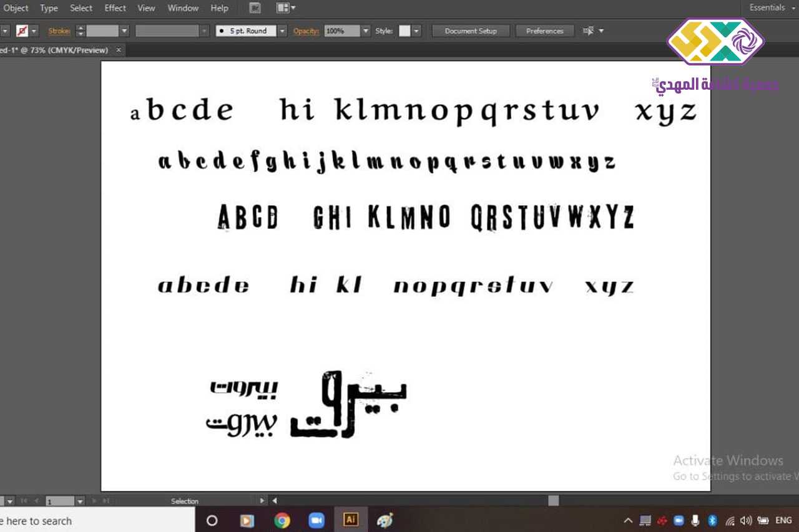The image size is (799, 532).
Task: Open the Stroke weight dropdown
Action: (x=124, y=31)
